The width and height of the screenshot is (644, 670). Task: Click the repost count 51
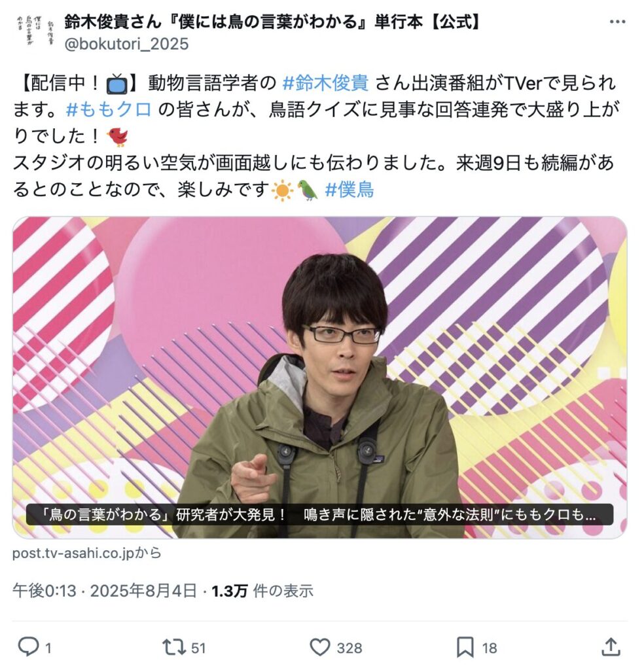coord(198,648)
